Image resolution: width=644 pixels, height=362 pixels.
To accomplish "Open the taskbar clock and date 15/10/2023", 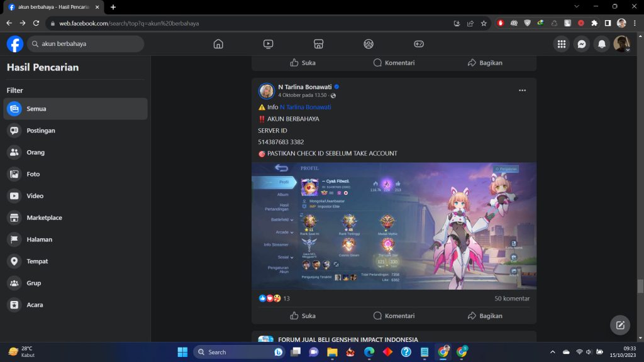I will click(624, 352).
